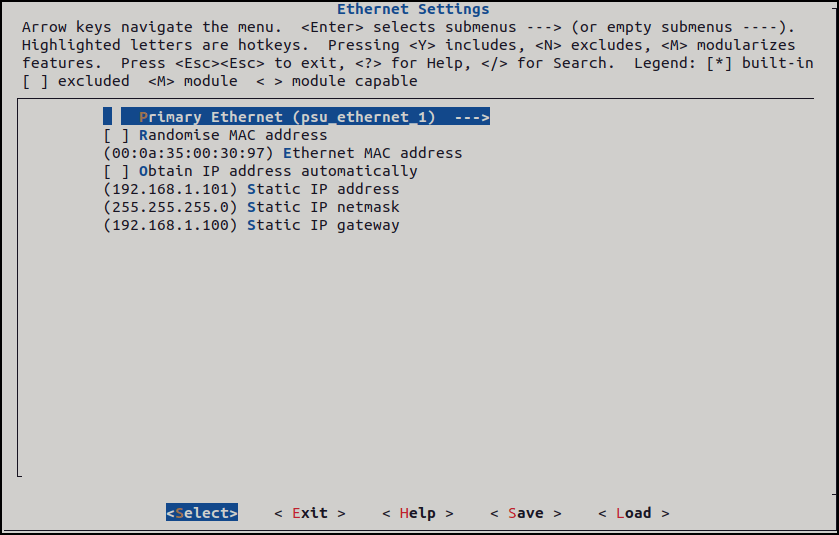Viewport: 839px width, 535px height.
Task: Select the Ethernet MAC address label
Action: pos(373,153)
